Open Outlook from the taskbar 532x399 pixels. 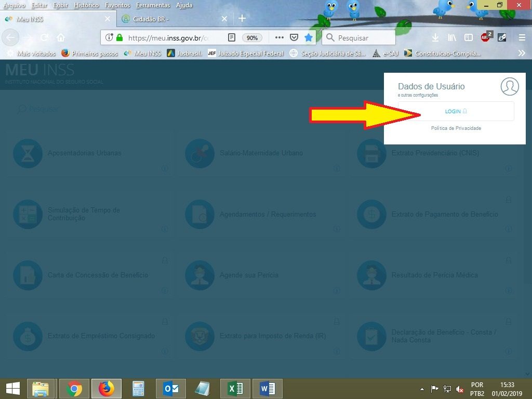pos(170,389)
